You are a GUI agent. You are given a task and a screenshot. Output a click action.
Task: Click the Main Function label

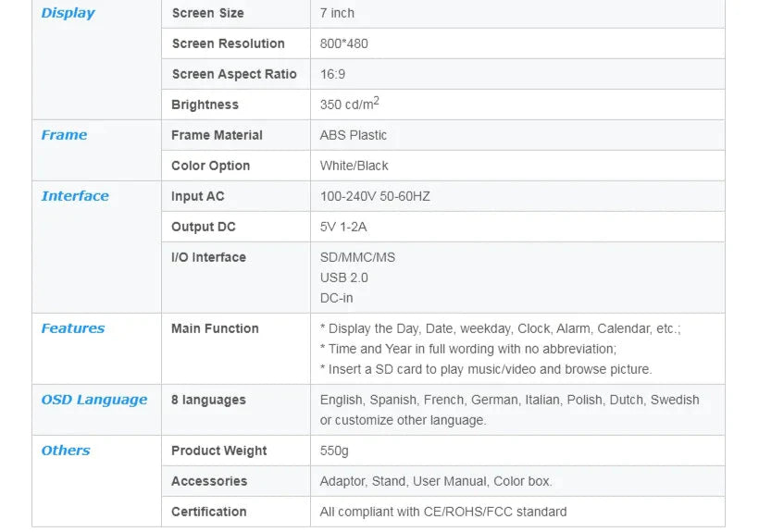[x=215, y=328]
